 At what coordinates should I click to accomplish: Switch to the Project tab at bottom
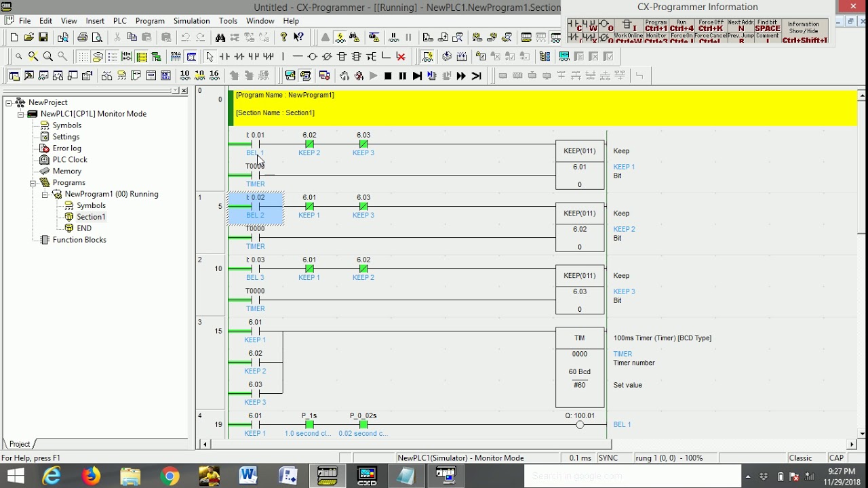(20, 444)
